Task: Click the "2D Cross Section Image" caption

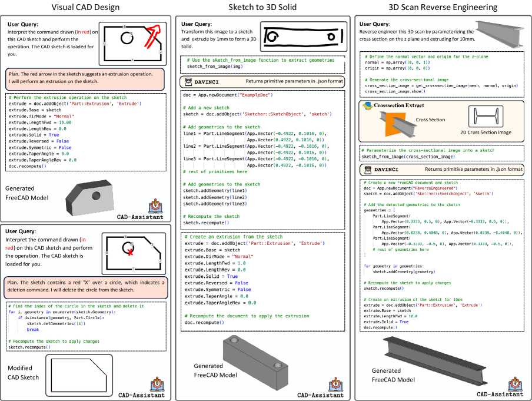Action: point(486,132)
